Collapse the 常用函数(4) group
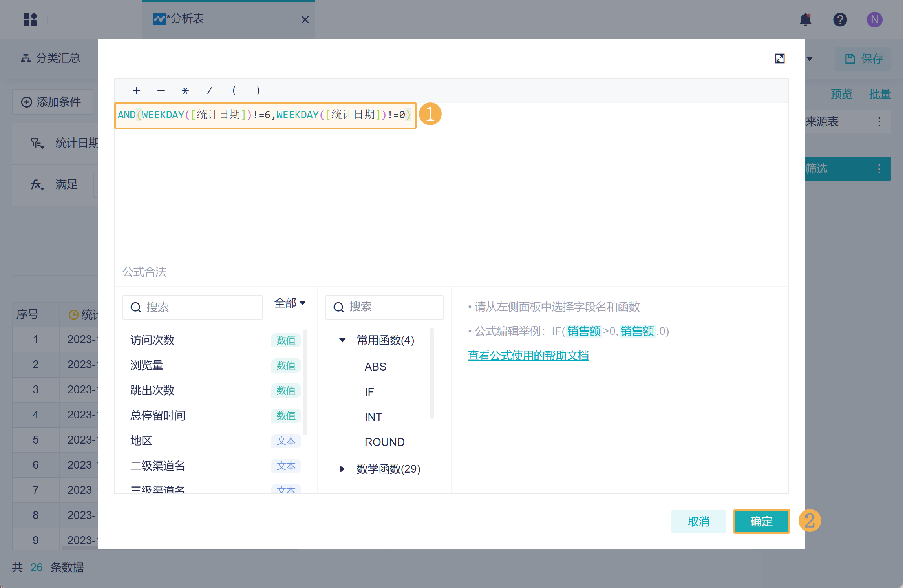The height and width of the screenshot is (588, 903). [342, 340]
